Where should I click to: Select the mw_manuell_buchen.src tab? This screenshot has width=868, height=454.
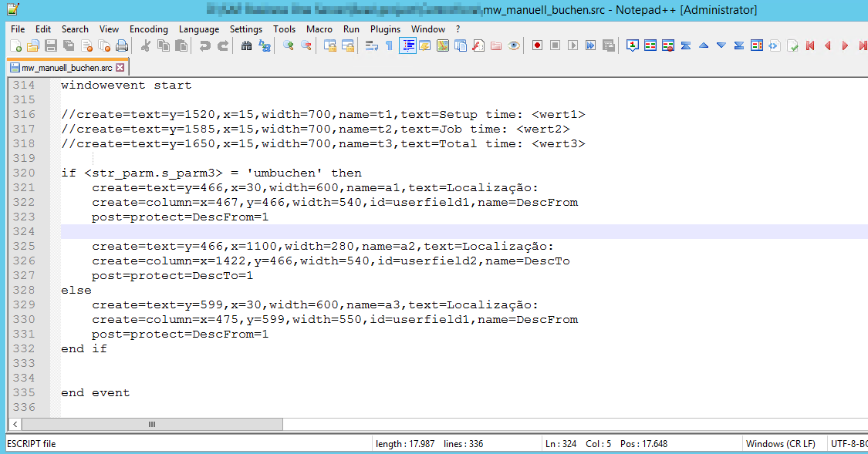(66, 68)
